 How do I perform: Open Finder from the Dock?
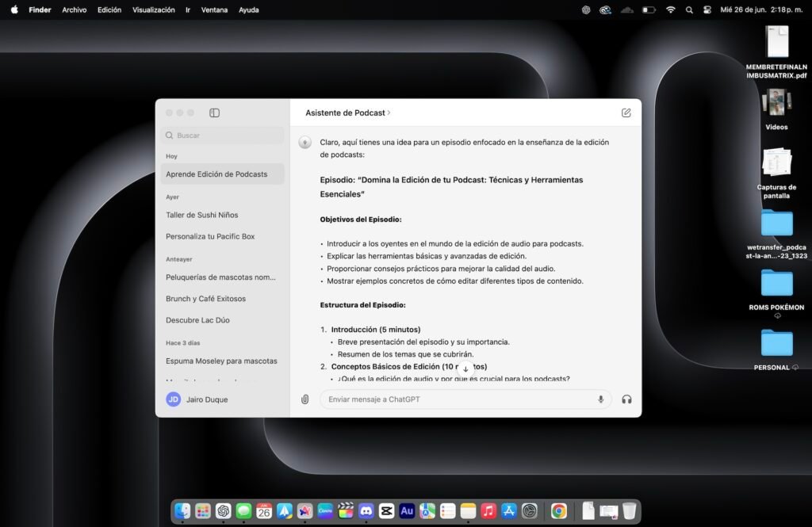click(182, 511)
